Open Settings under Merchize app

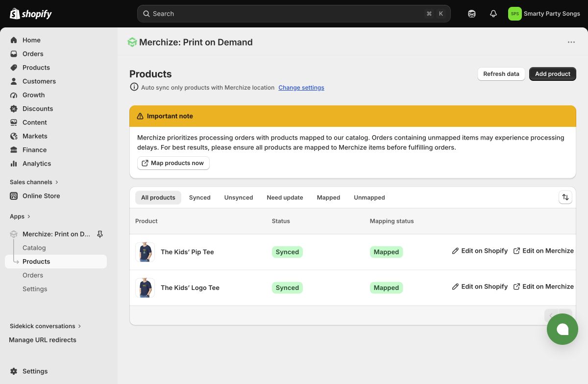coord(35,289)
